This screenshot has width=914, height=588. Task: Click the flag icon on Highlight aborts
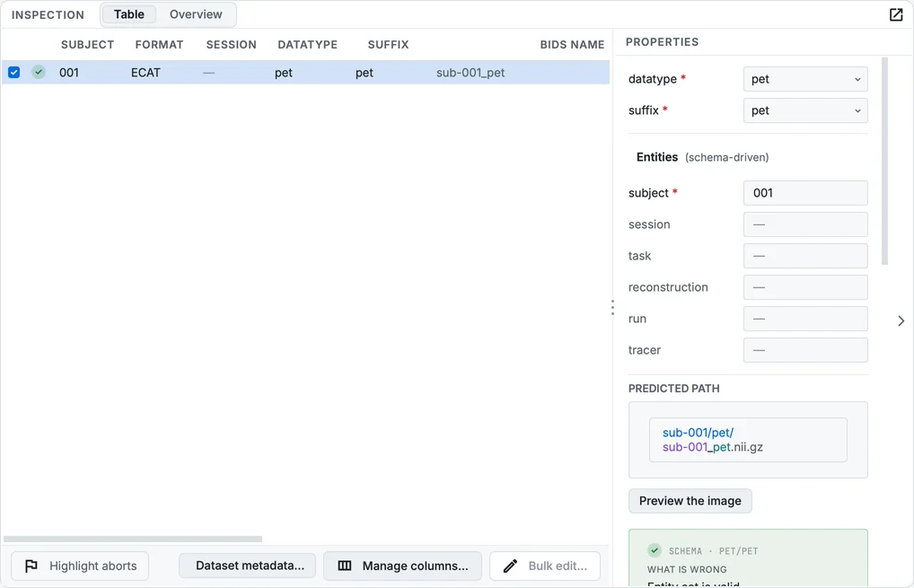pos(31,566)
